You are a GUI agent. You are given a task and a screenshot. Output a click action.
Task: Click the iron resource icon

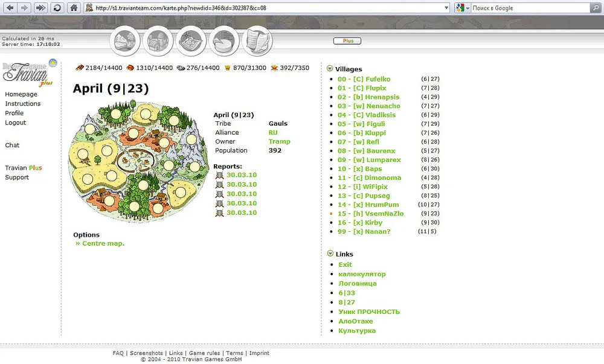point(181,68)
